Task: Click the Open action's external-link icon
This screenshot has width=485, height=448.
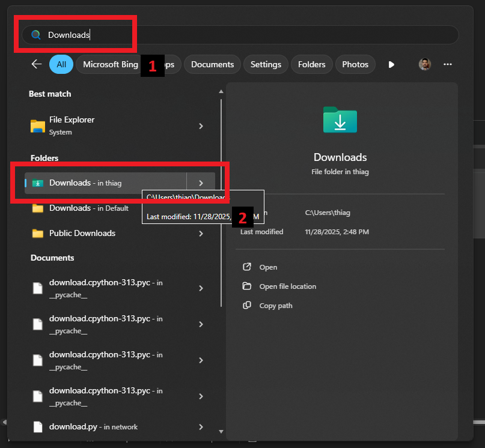Action: pos(247,267)
